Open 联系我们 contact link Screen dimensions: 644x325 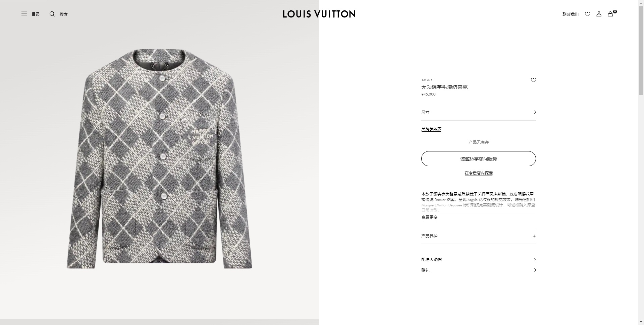[570, 14]
